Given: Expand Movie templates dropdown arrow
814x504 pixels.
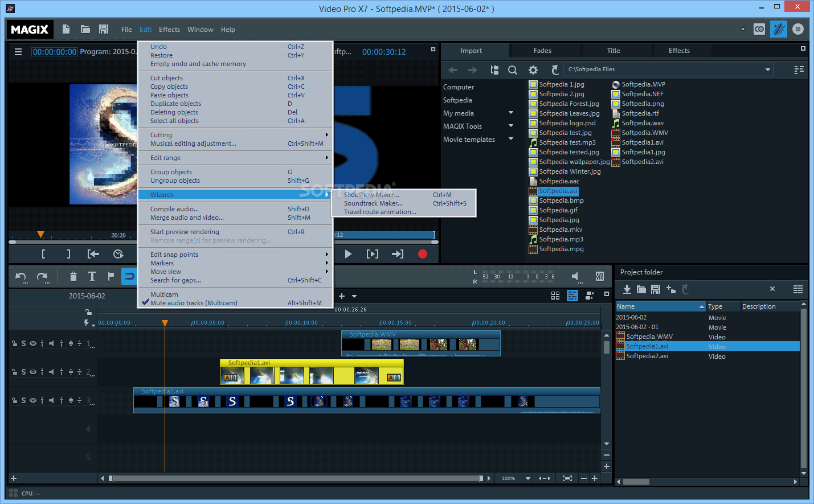Looking at the screenshot, I should [x=511, y=139].
